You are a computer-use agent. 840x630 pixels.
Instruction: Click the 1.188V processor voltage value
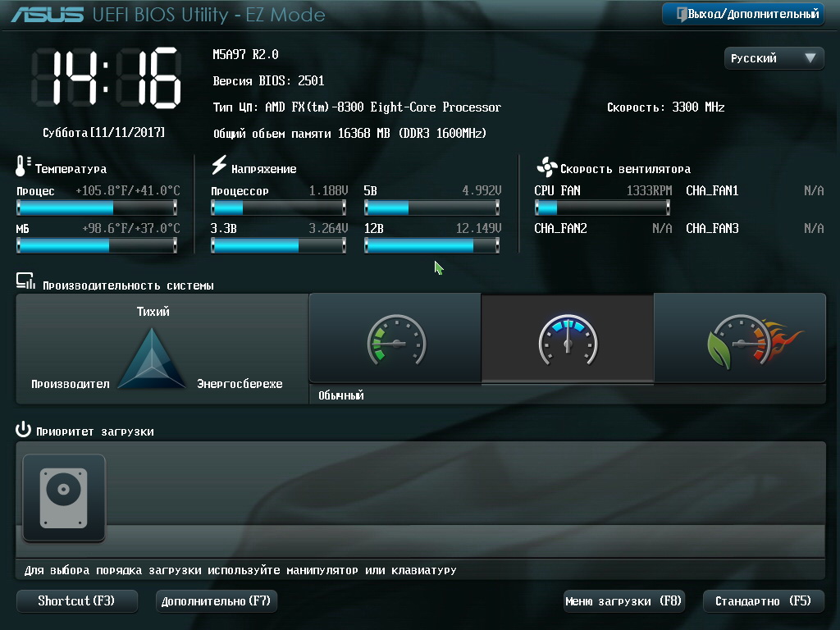pyautogui.click(x=328, y=190)
